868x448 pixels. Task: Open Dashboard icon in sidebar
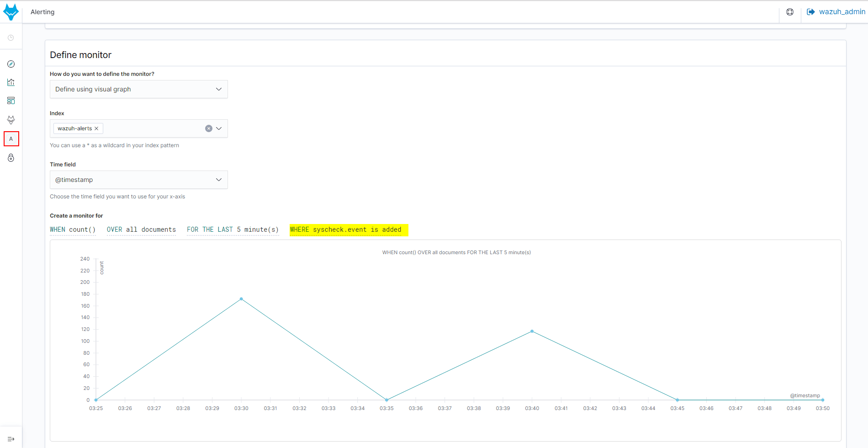[11, 101]
